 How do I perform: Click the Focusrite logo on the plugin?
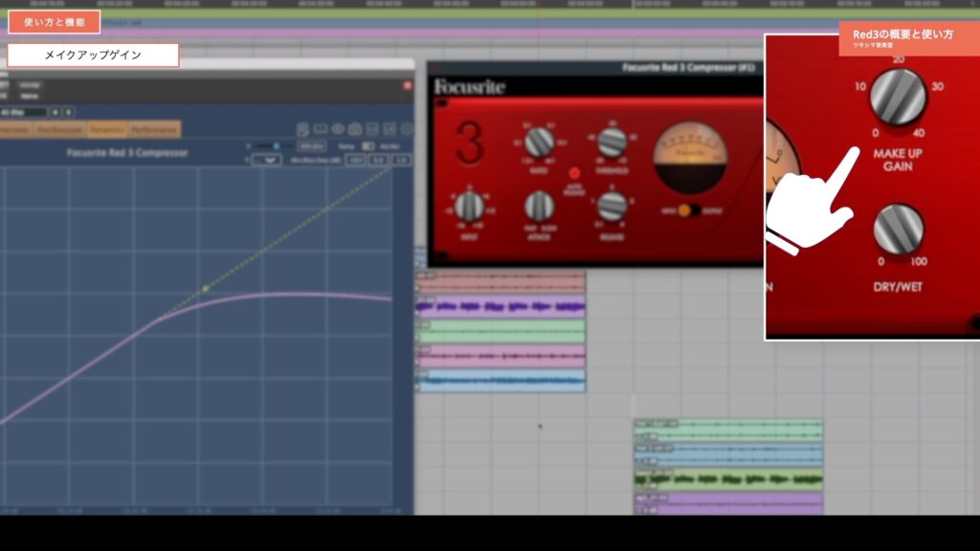click(469, 87)
